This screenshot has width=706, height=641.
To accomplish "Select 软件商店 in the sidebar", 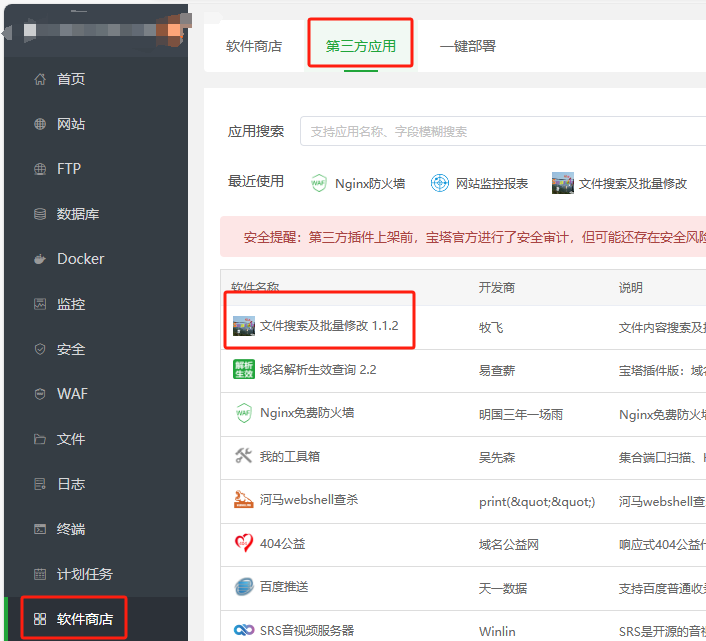I will (x=85, y=619).
